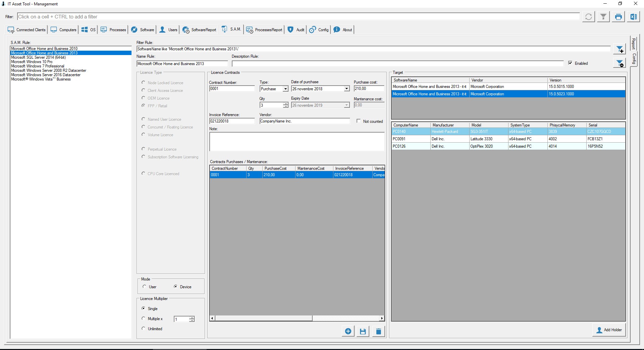Image resolution: width=644 pixels, height=350 pixels.
Task: Open the About tab
Action: [343, 30]
